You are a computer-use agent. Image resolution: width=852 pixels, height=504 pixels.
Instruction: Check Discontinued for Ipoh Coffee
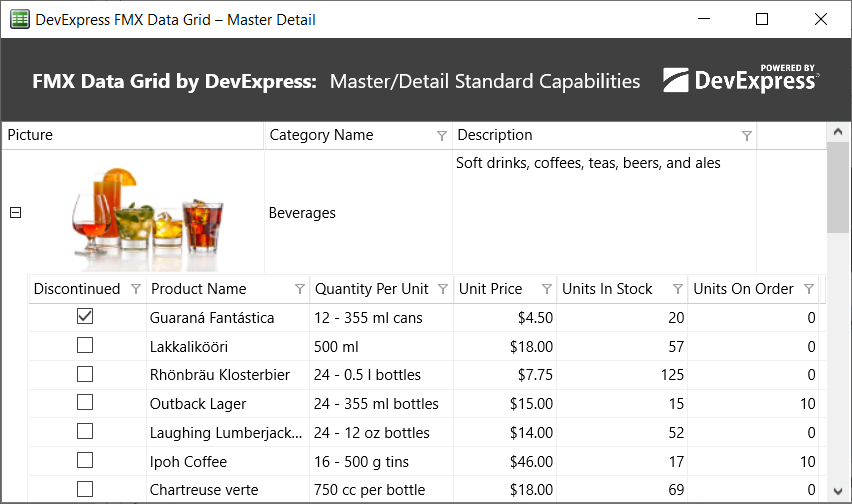85,461
